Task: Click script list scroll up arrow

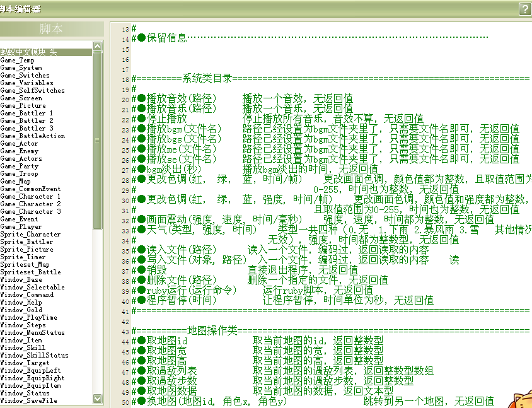Action: (x=97, y=46)
